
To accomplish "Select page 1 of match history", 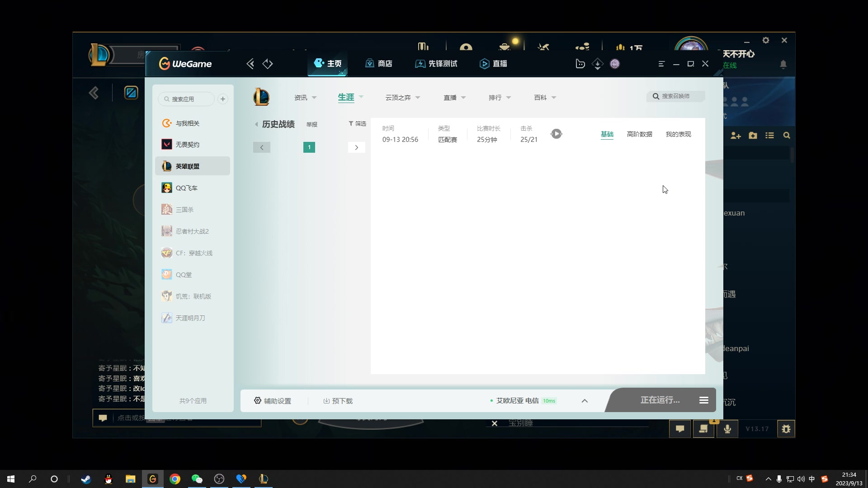I will 309,147.
